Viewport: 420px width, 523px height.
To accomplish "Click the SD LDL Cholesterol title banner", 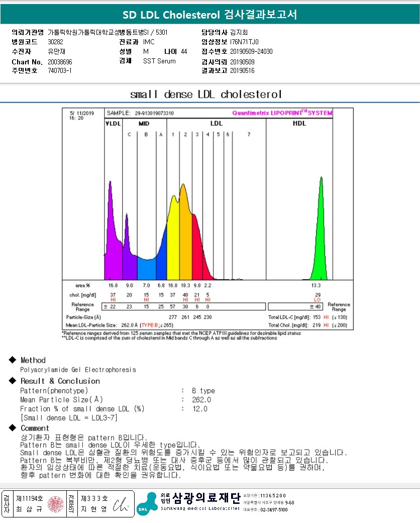I will 210,15.
